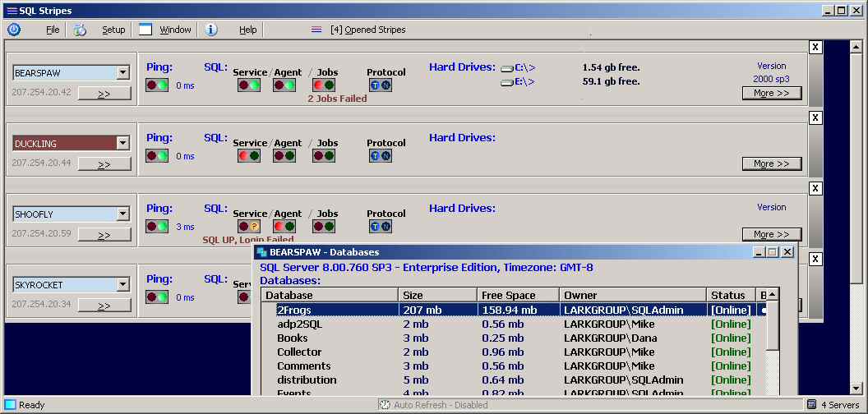Click DUCKLING ping status light

(157, 156)
